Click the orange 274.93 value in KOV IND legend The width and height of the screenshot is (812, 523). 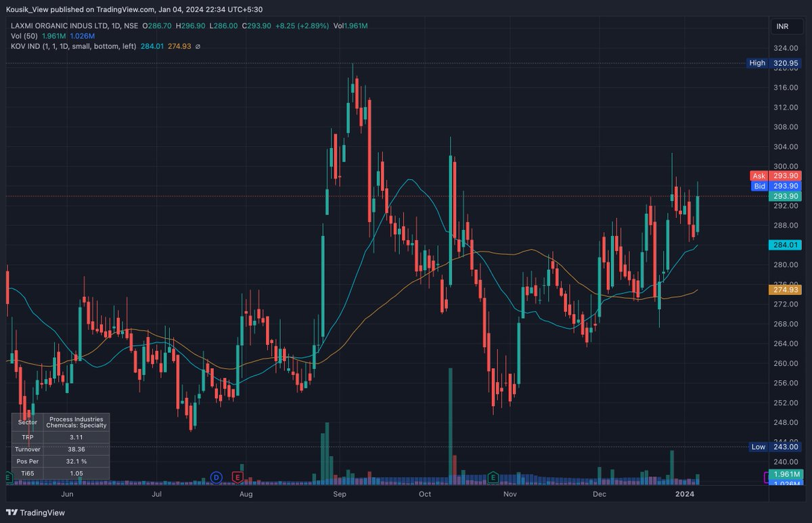[x=179, y=46]
